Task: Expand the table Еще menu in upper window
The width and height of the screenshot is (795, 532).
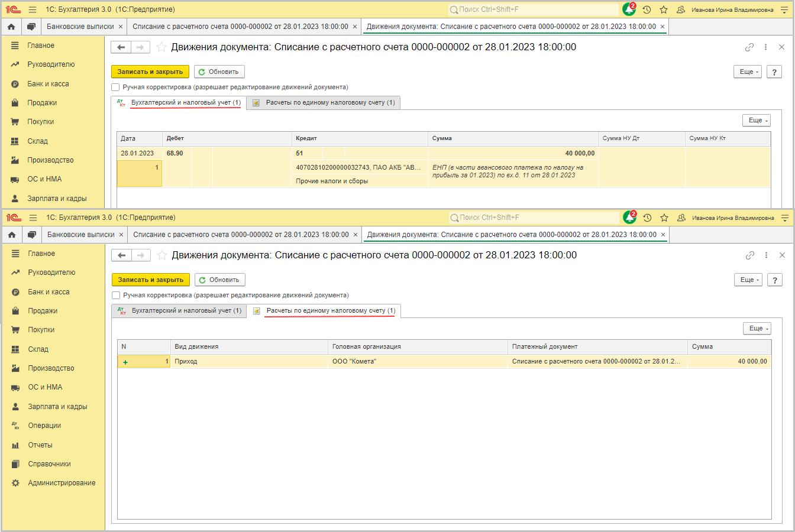Action: click(757, 120)
